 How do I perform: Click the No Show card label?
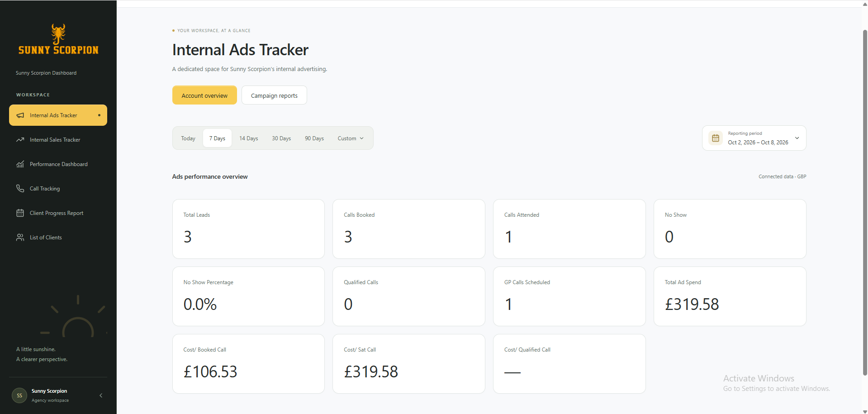pos(676,215)
